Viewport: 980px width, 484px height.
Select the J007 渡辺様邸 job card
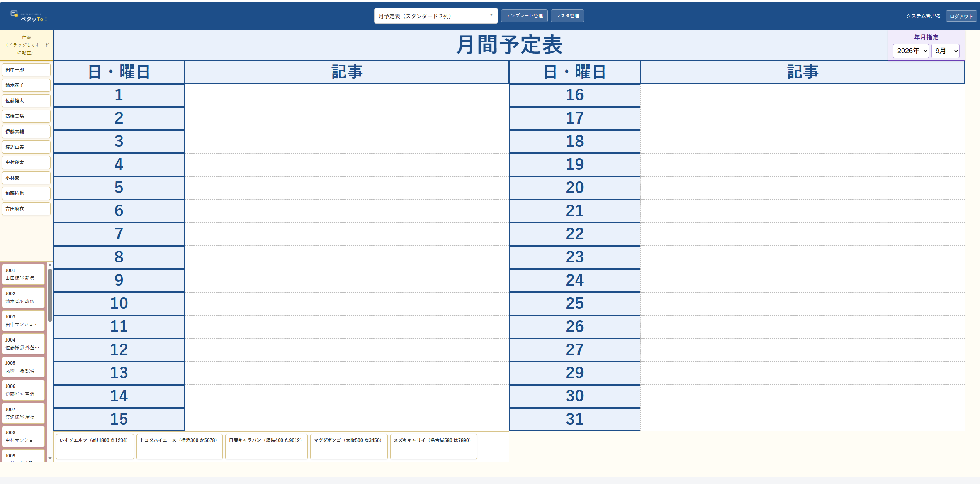click(x=24, y=413)
